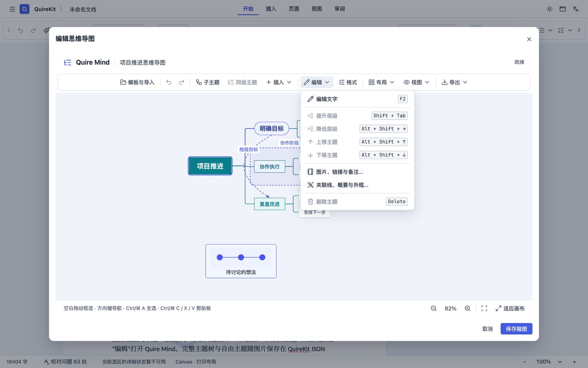Viewport: 588px width, 368px height.
Task: Click the 项目推进思维导图 title field
Action: coord(143,63)
